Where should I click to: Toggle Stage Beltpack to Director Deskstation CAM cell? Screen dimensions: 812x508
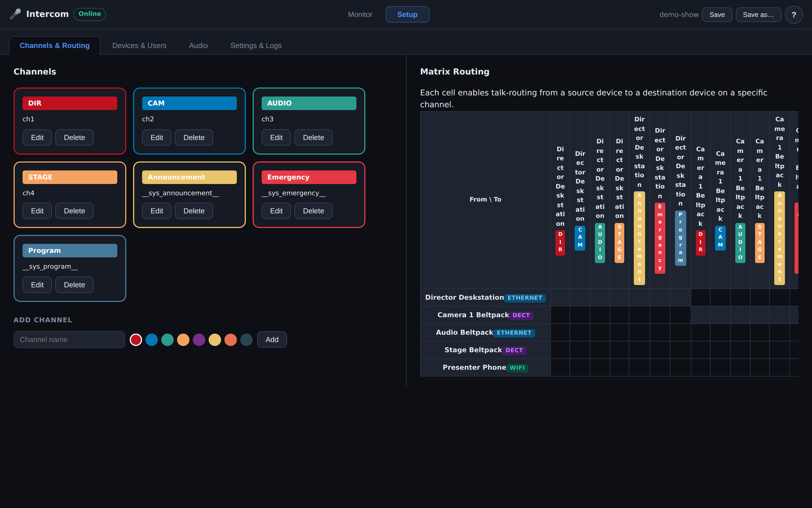pos(580,350)
